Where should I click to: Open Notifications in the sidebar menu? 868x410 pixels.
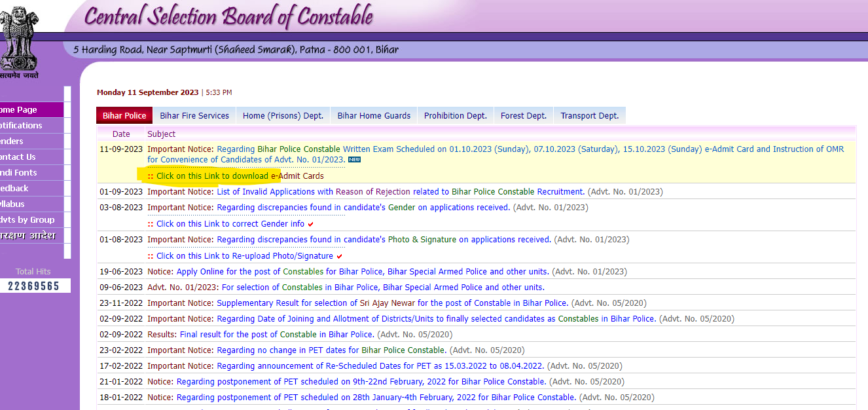31,126
